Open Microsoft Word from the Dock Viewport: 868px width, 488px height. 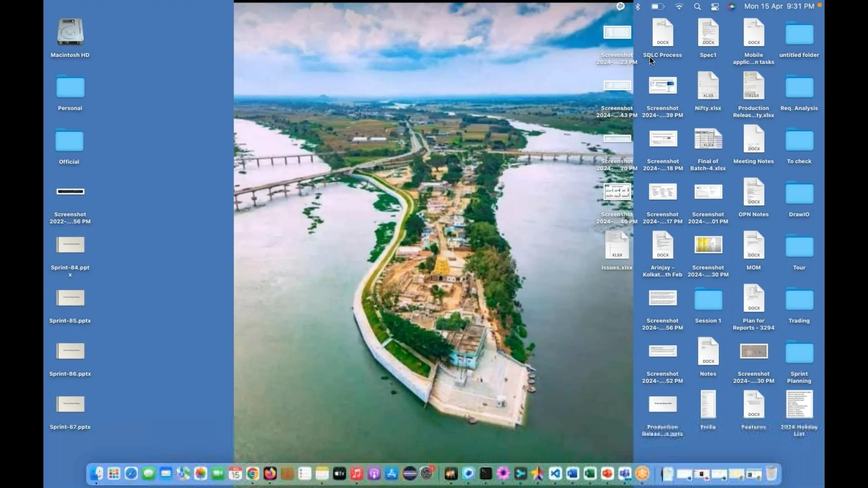pyautogui.click(x=572, y=474)
